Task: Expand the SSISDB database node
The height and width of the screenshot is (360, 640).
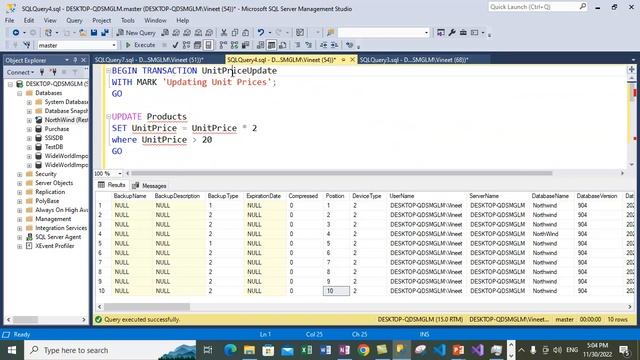Action: pos(29,138)
